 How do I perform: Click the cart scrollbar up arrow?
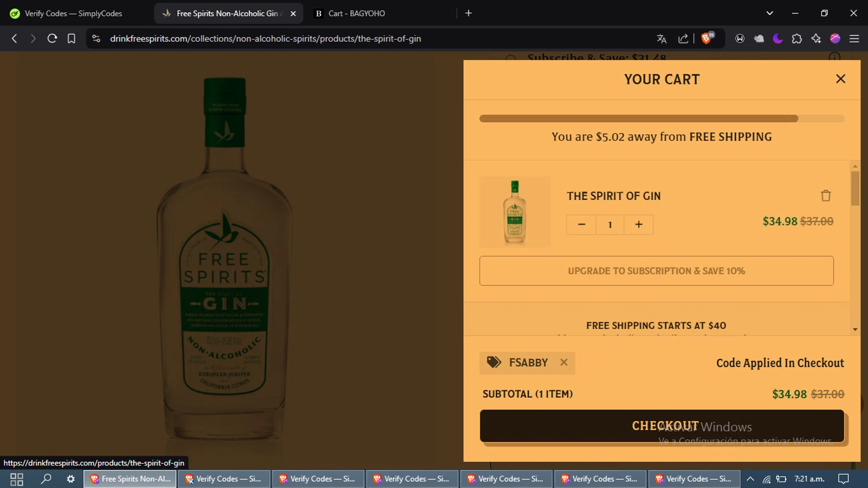pos(855,166)
